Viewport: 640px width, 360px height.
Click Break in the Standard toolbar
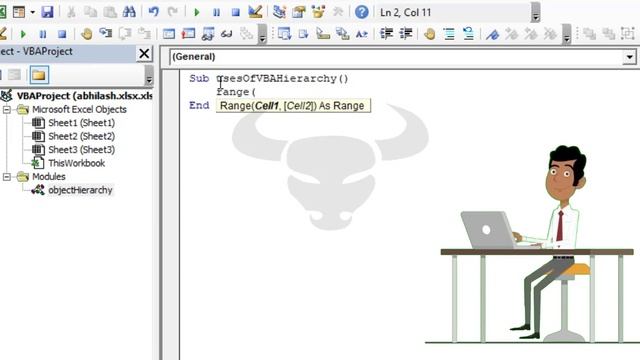[216, 12]
